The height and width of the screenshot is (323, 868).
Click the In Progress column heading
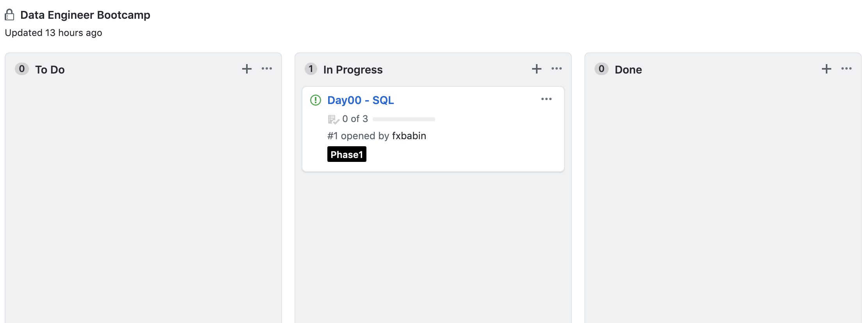click(x=353, y=70)
